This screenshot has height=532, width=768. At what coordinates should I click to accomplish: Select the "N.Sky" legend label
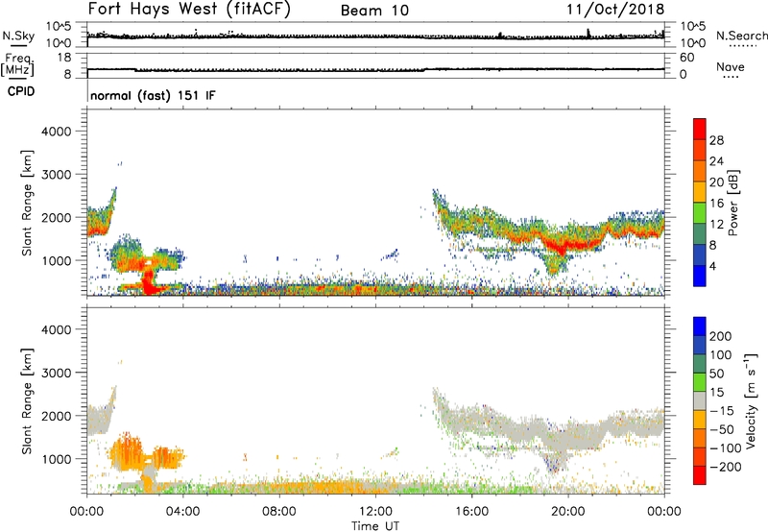pyautogui.click(x=18, y=36)
